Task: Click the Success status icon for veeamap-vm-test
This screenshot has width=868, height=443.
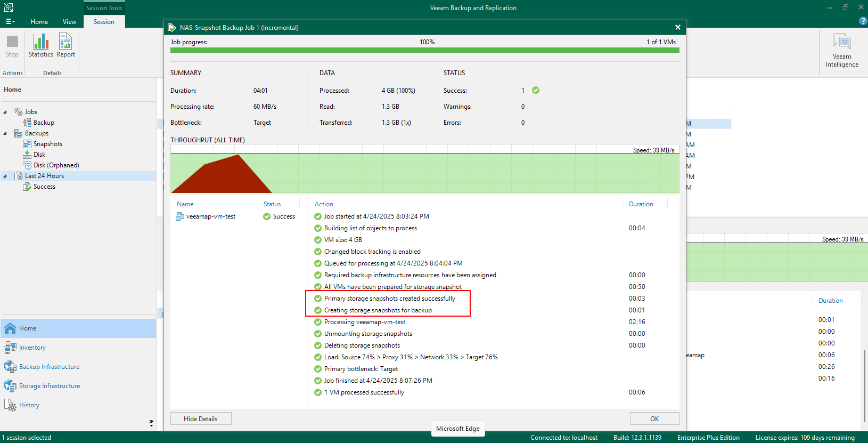Action: (267, 216)
